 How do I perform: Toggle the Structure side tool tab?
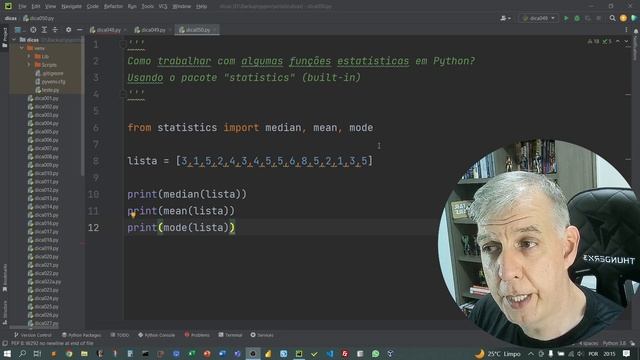click(4, 312)
